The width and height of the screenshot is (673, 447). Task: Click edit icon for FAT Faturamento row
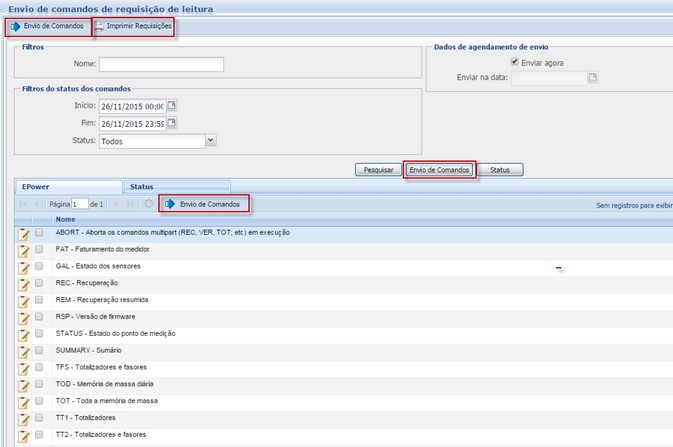(24, 250)
